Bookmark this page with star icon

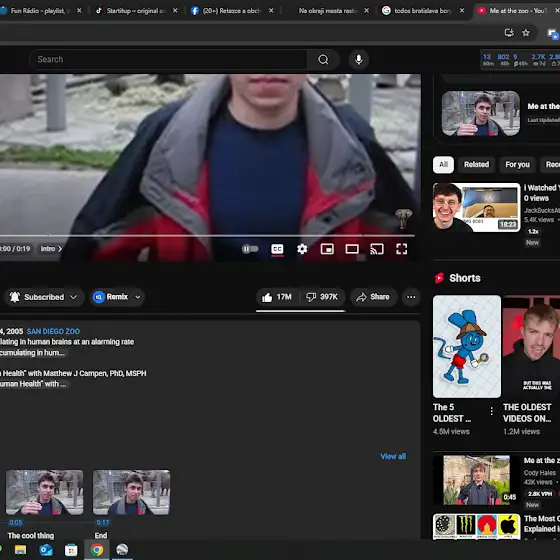click(526, 33)
